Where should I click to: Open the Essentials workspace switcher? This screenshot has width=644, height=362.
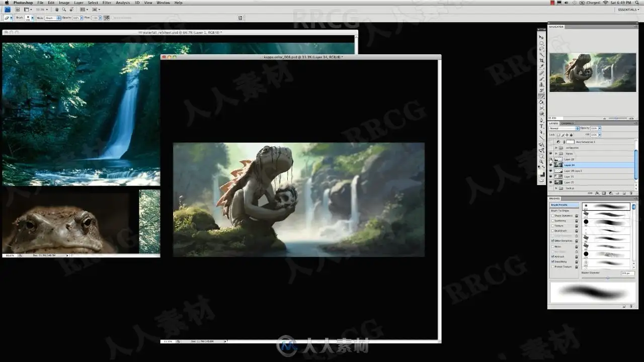628,10
